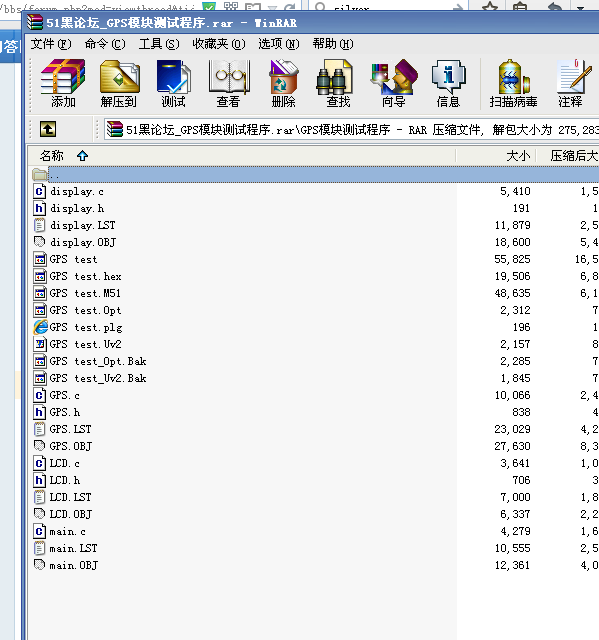Click the WinRAR title bar icon
Screen dimensions: 599x640
(35, 22)
